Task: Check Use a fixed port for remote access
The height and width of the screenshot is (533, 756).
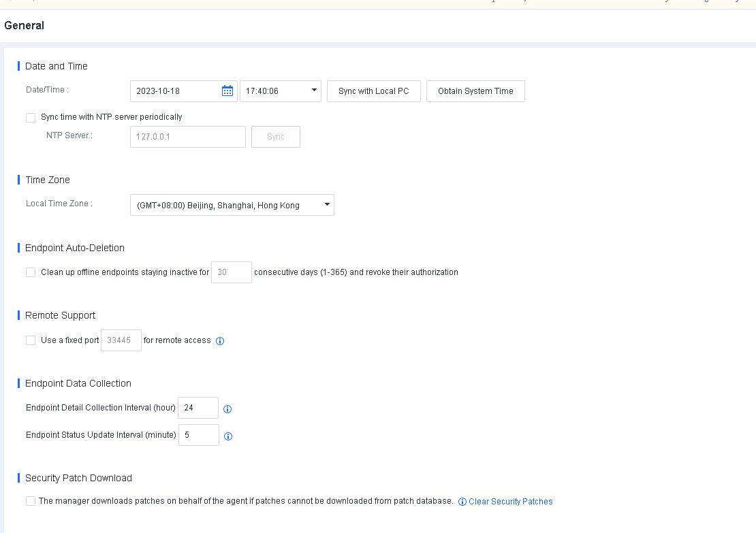Action: pyautogui.click(x=31, y=340)
